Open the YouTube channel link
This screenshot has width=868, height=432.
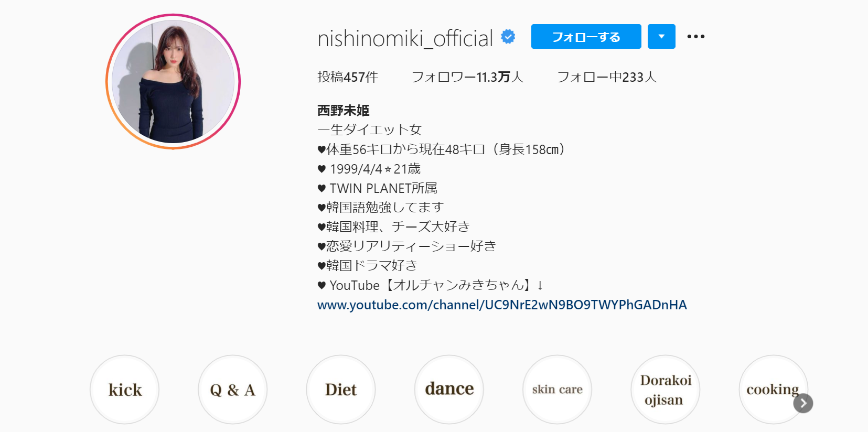coord(502,305)
